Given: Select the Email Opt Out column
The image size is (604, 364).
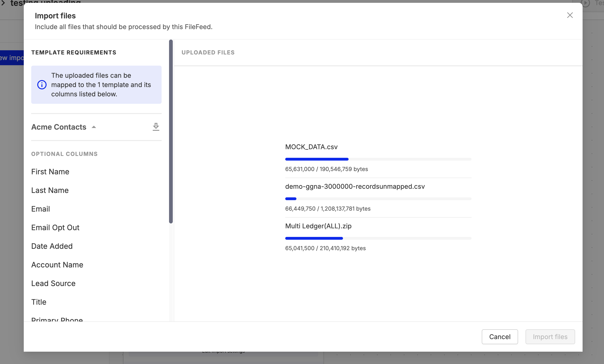Looking at the screenshot, I should tap(55, 228).
